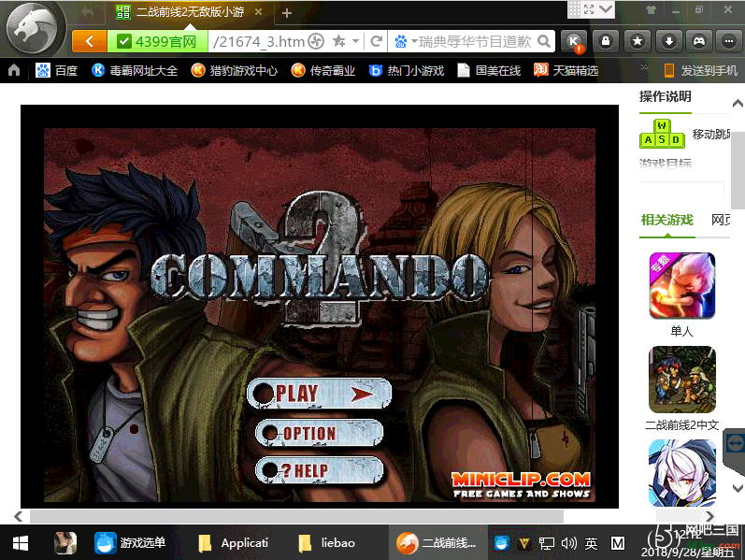Click the M input method tray icon
The image size is (745, 560).
pyautogui.click(x=618, y=543)
